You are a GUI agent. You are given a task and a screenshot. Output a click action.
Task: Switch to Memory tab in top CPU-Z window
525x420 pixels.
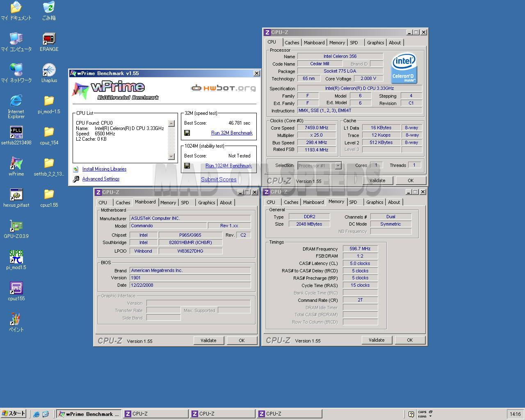tap(337, 43)
